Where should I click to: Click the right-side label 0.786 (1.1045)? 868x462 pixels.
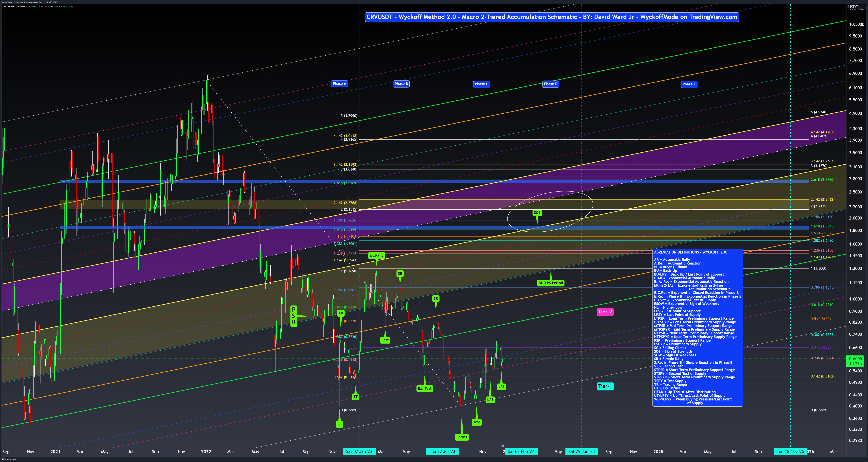823,287
